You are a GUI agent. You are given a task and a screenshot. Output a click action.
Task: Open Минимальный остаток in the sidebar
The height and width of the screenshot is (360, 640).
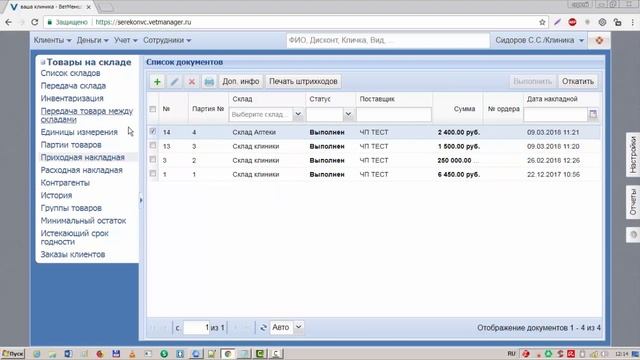[83, 221]
